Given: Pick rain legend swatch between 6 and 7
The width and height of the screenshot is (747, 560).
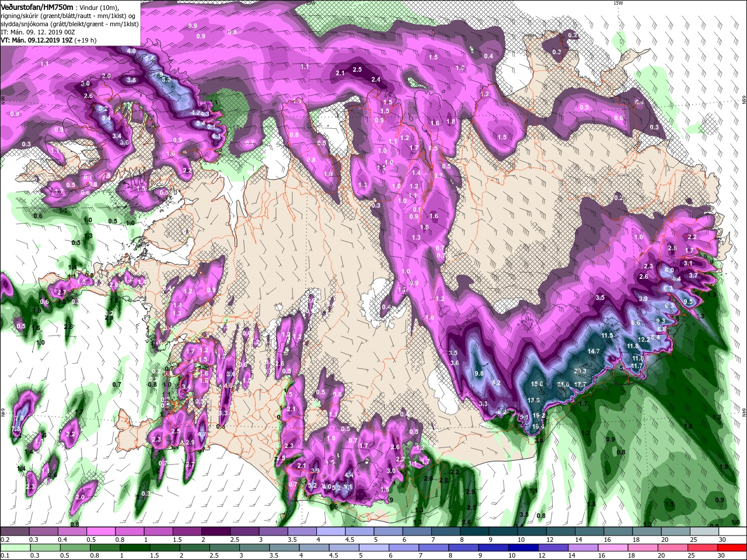Looking at the screenshot, I should pyautogui.click(x=405, y=548).
